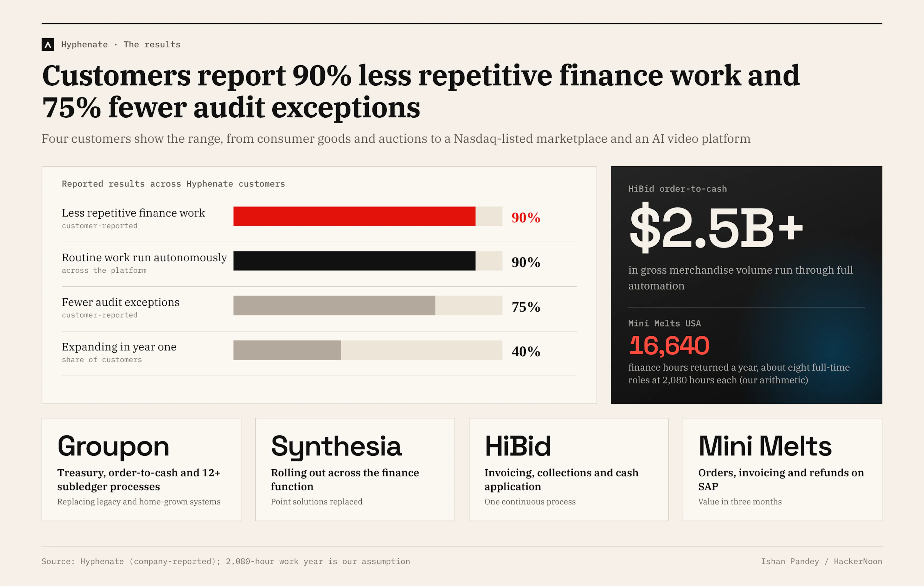Click the 'Less repetitive finance work' label

134,213
